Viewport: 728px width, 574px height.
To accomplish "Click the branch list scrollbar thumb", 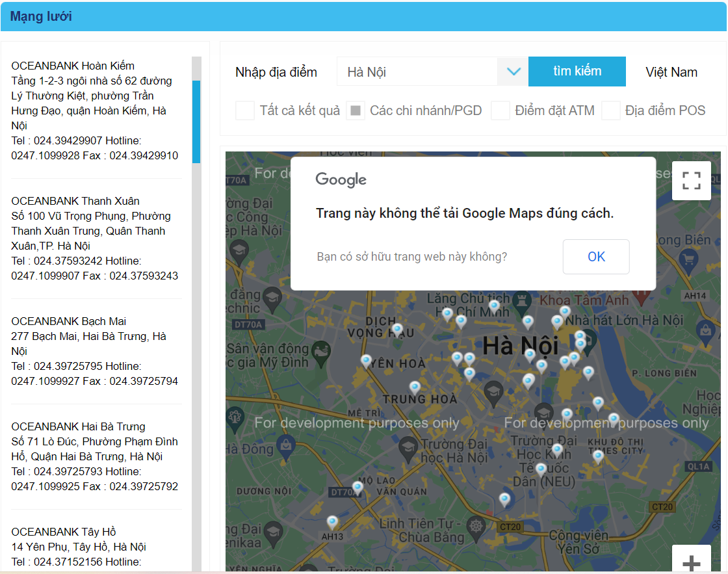I will tap(196, 122).
